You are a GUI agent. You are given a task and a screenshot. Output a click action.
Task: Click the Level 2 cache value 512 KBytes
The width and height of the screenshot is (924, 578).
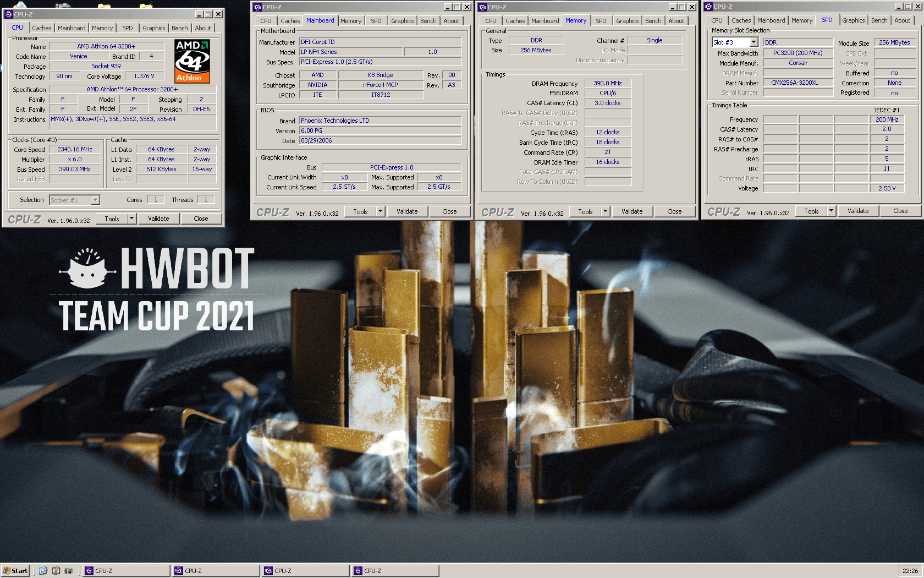pos(161,169)
